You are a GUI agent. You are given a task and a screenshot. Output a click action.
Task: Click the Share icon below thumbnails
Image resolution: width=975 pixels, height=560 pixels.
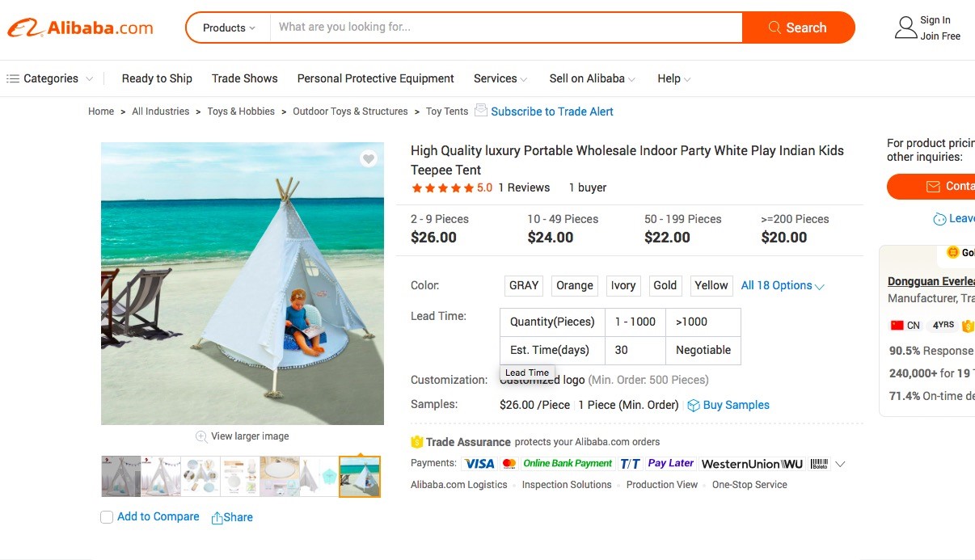[217, 518]
